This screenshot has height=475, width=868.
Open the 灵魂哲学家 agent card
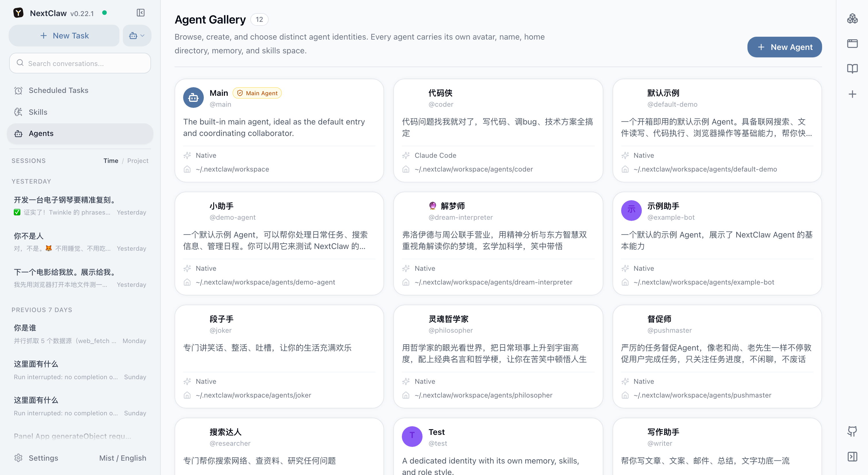498,357
